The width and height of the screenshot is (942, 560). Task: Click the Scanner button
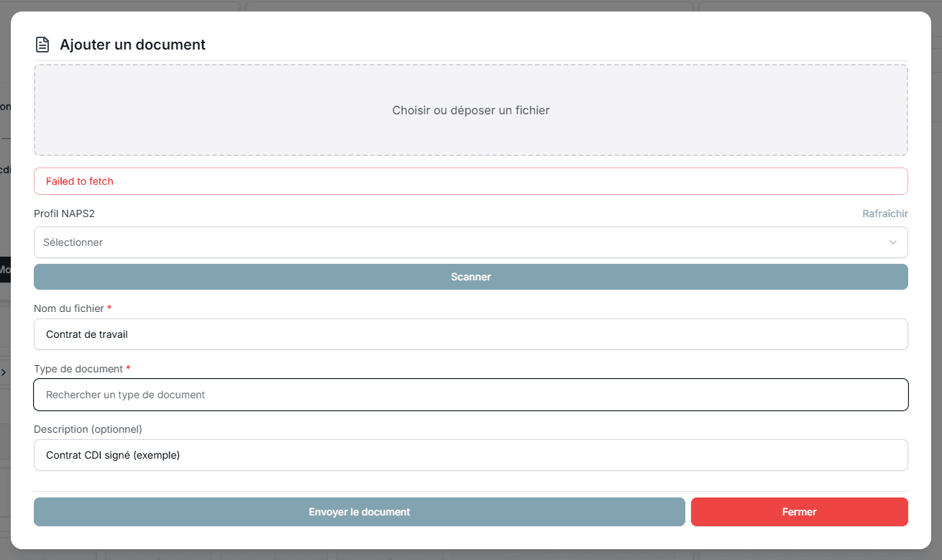coord(471,277)
